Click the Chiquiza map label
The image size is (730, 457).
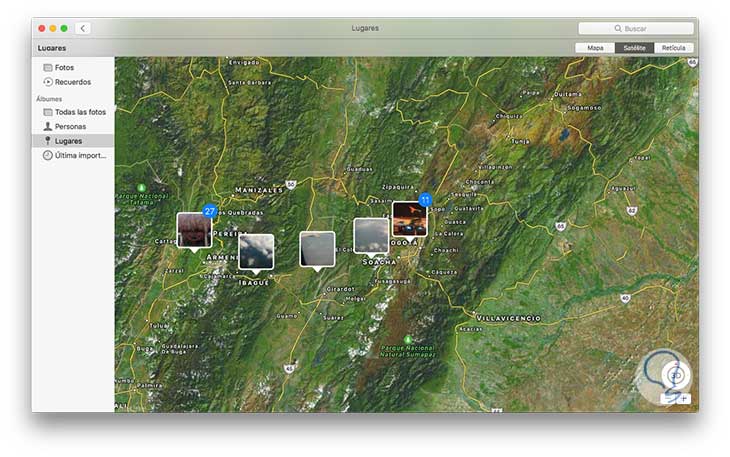[x=509, y=116]
